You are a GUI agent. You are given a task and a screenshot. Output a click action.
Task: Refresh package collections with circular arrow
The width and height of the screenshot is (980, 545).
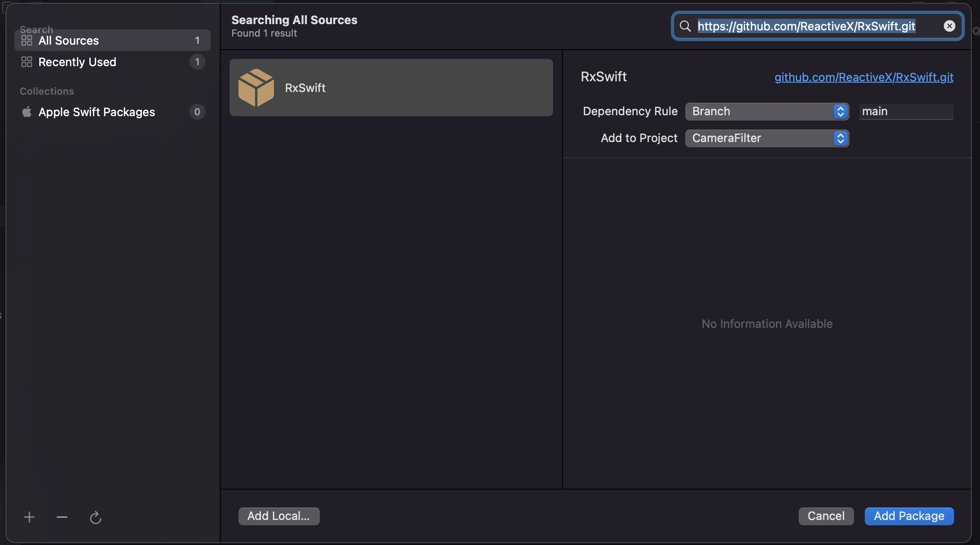click(x=95, y=518)
